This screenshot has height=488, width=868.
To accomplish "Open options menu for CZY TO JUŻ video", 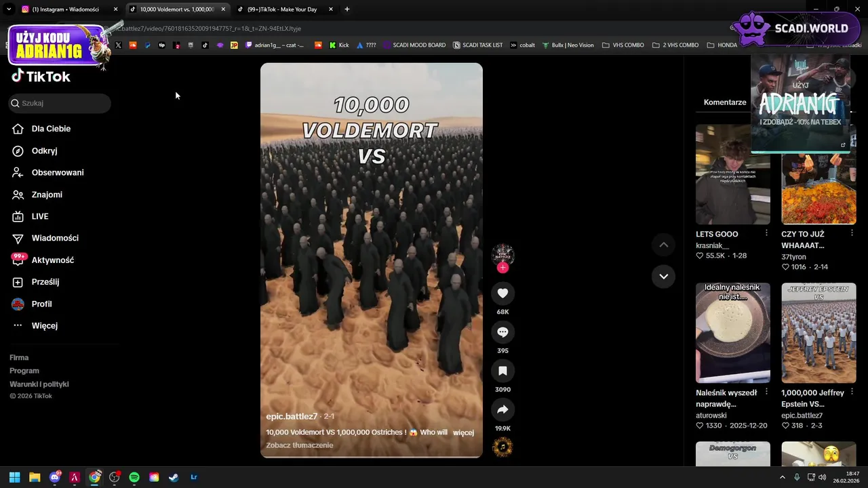I will 852,233.
